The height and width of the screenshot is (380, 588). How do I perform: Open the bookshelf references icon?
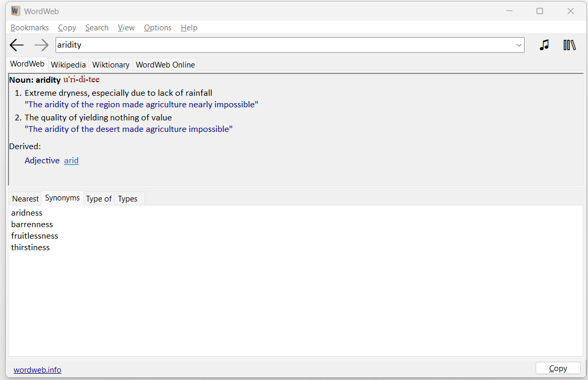pyautogui.click(x=569, y=45)
